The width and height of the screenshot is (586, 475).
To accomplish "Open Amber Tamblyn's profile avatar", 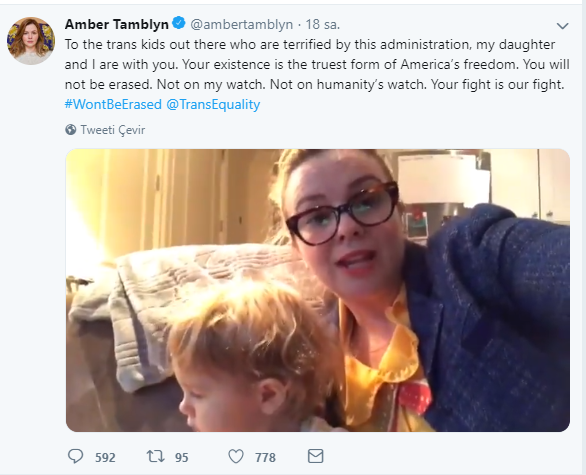I will point(31,41).
